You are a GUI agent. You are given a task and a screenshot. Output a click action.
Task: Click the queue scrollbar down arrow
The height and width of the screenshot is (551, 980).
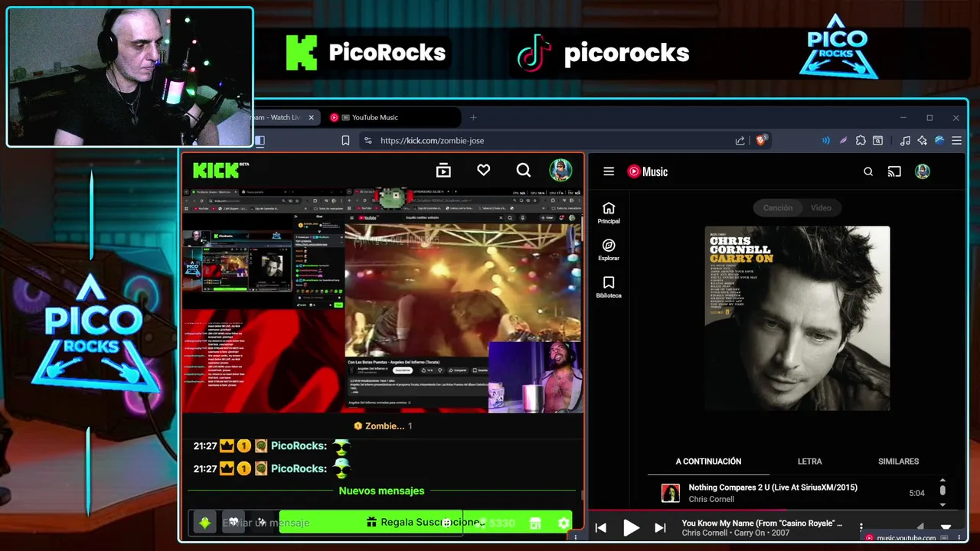(x=942, y=504)
